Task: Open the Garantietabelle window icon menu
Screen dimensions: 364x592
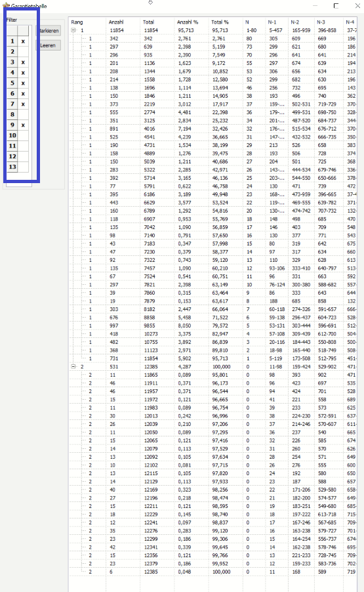Action: [5, 5]
